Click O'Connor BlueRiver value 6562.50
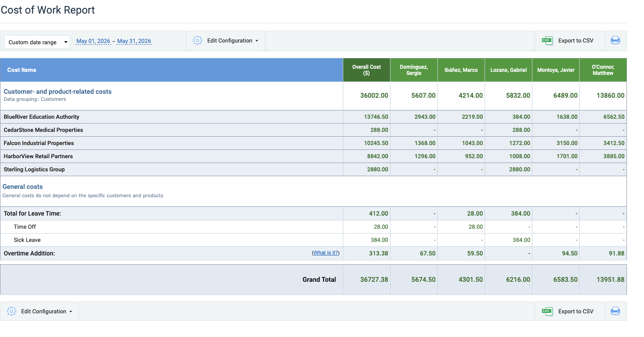 pyautogui.click(x=614, y=117)
